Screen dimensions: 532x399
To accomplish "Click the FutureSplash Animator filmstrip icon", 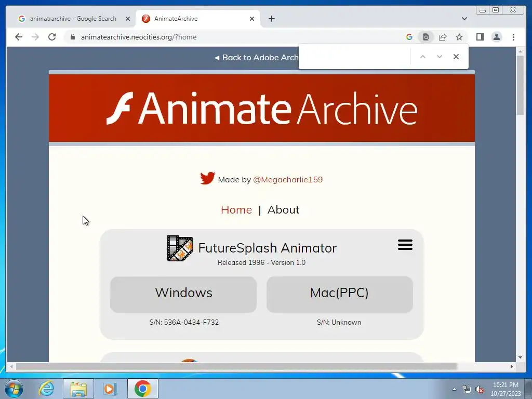I will (180, 248).
